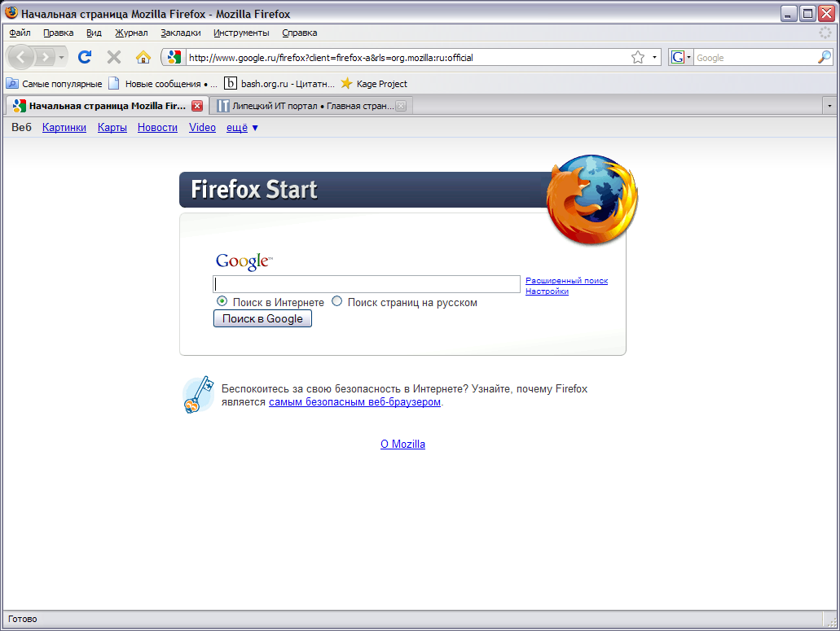Image resolution: width=840 pixels, height=631 pixels.
Task: Open the Закладки menu
Action: [x=181, y=33]
